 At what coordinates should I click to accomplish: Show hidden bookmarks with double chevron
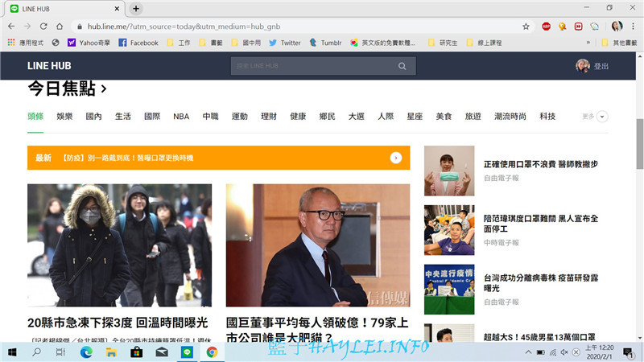pyautogui.click(x=588, y=43)
